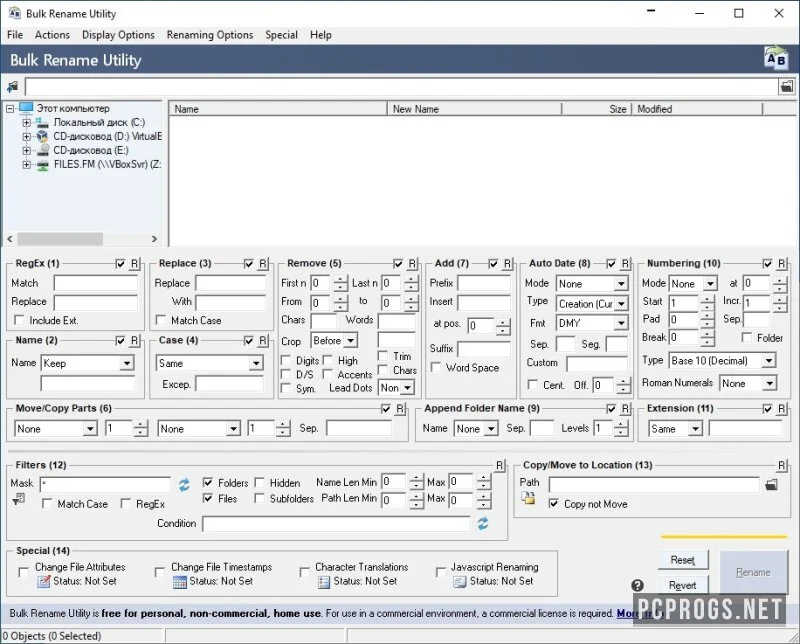Uncheck Copy not Move checkbox

pyautogui.click(x=553, y=504)
